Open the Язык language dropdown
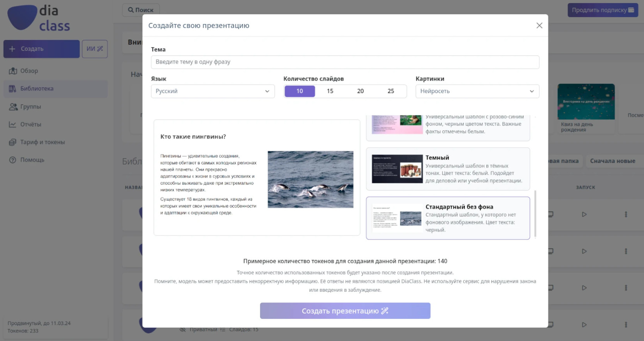This screenshot has height=341, width=644. 213,91
